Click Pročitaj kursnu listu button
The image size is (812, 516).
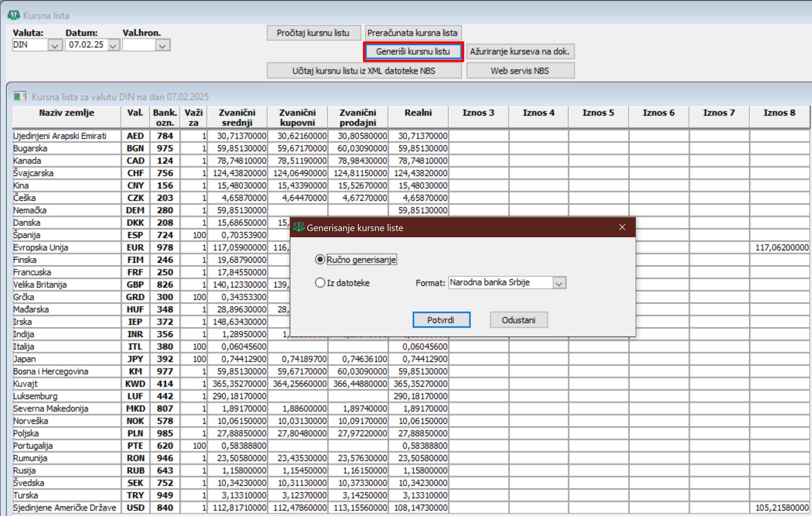pos(313,33)
